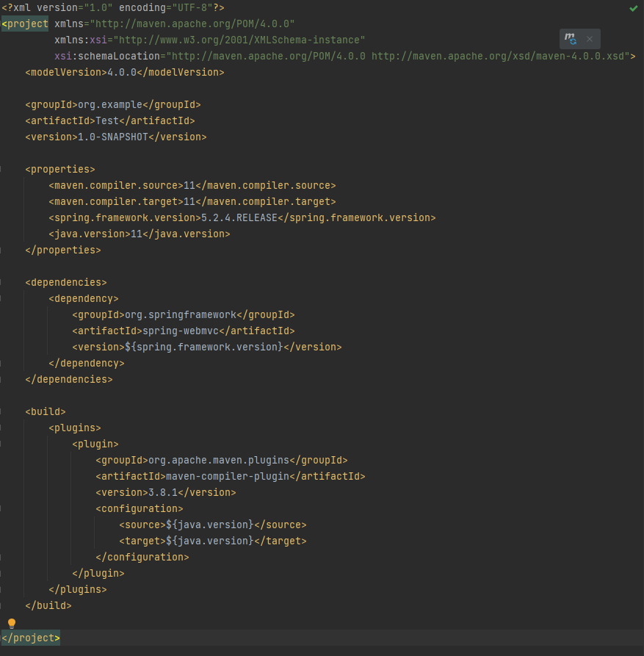Click the modelVersion 4.0.0 line
Image resolution: width=644 pixels, height=656 pixels.
point(125,73)
